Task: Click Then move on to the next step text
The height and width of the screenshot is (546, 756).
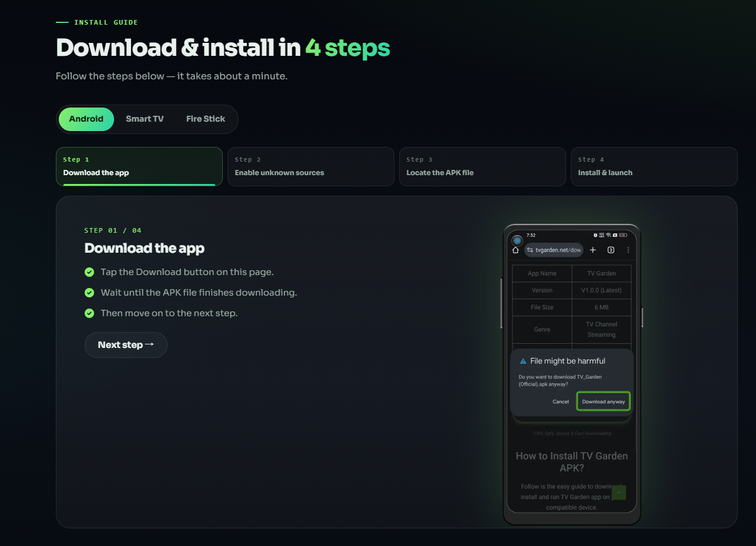Action: coord(169,313)
